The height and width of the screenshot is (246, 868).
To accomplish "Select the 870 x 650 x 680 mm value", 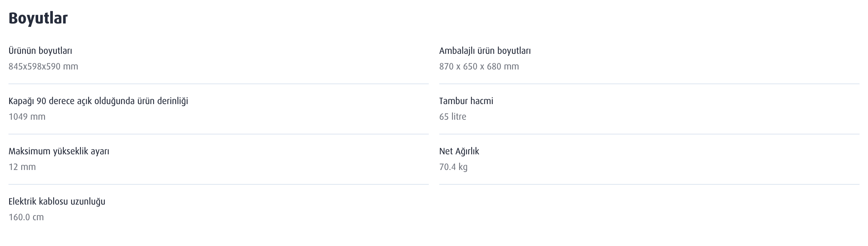I will click(479, 66).
